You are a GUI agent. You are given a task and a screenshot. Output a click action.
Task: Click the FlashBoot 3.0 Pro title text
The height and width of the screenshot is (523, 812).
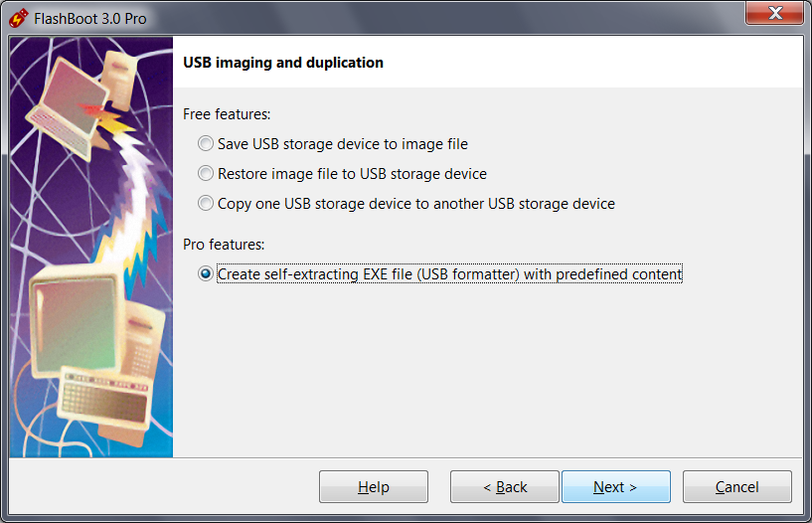pos(90,19)
